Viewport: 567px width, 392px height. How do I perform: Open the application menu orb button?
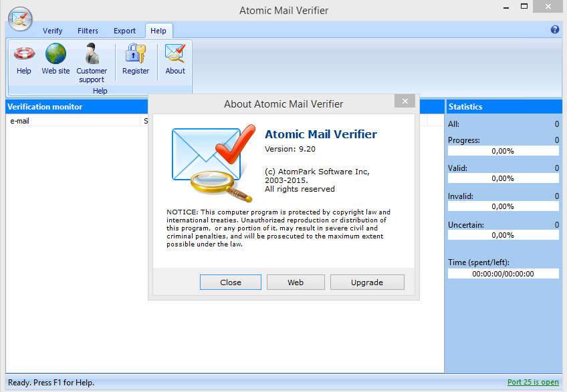click(20, 19)
